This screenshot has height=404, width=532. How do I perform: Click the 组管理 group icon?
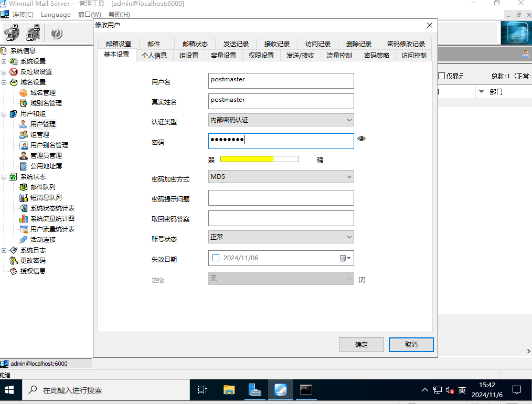(24, 135)
